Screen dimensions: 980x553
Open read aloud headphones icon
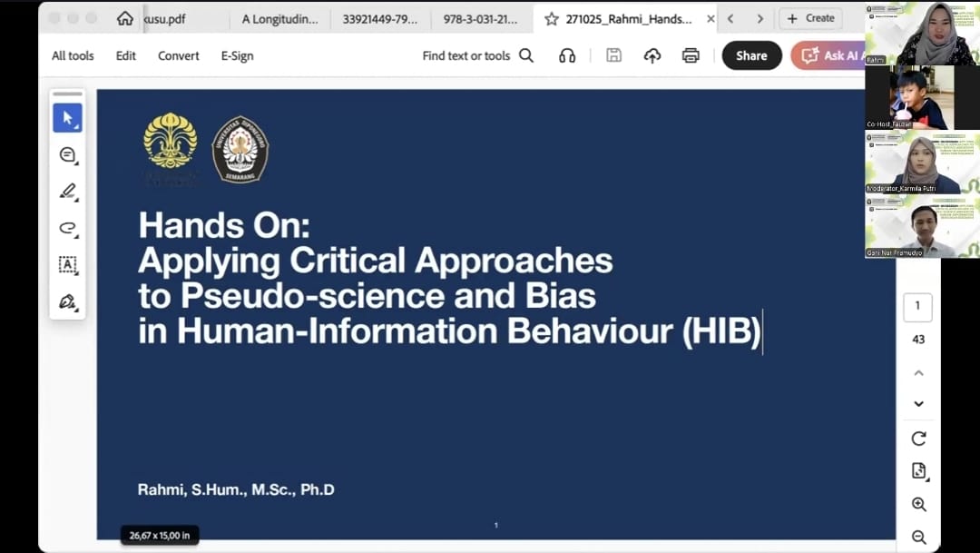coord(567,55)
